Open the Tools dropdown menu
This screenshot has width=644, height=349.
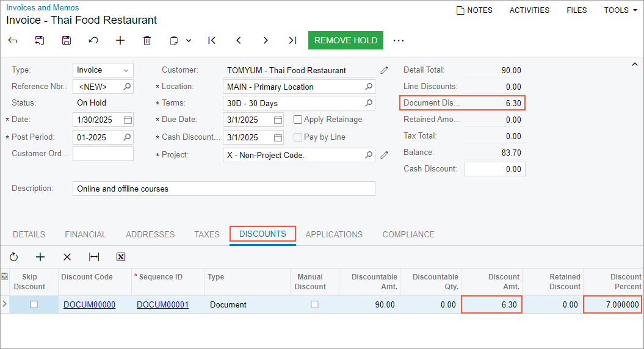pyautogui.click(x=620, y=10)
